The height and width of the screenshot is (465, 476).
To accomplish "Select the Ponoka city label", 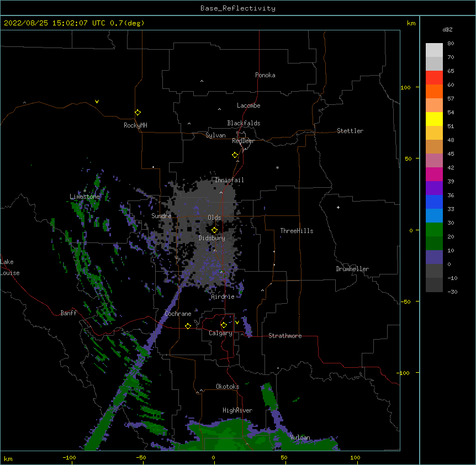I will (x=265, y=75).
